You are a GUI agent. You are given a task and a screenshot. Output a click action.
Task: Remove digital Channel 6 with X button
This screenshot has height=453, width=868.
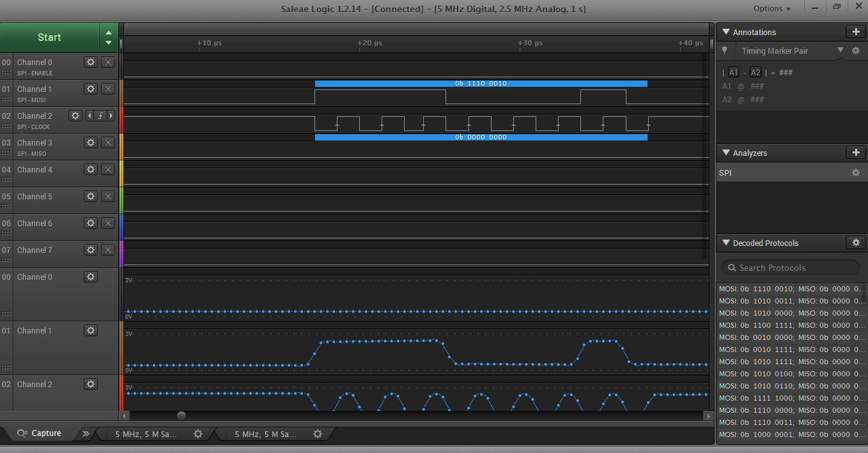click(108, 223)
